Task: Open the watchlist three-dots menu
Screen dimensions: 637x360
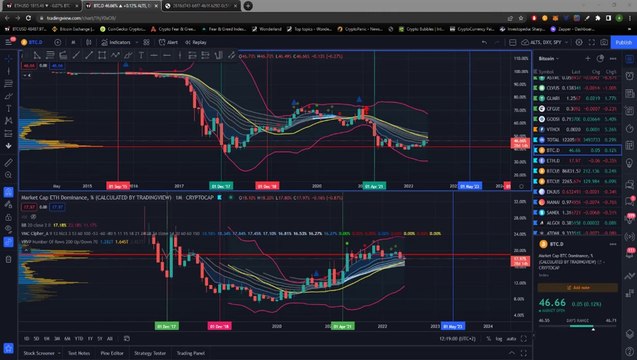Action: coord(613,59)
